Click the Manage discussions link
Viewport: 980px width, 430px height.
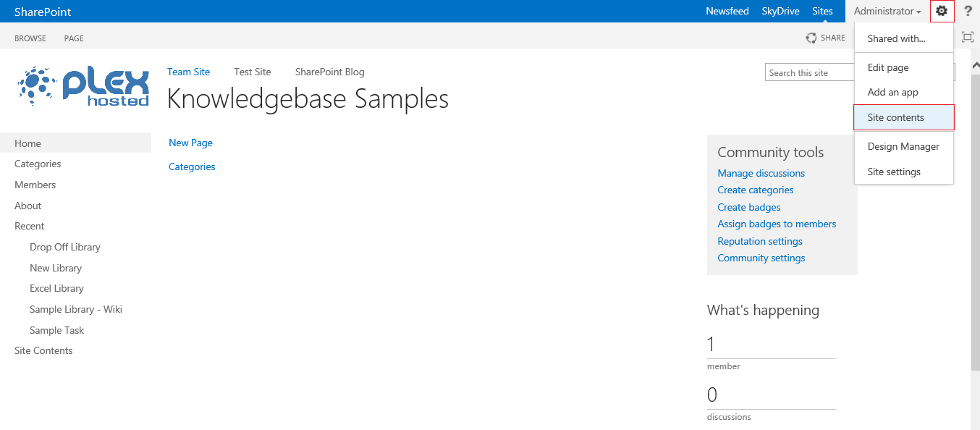tap(761, 173)
